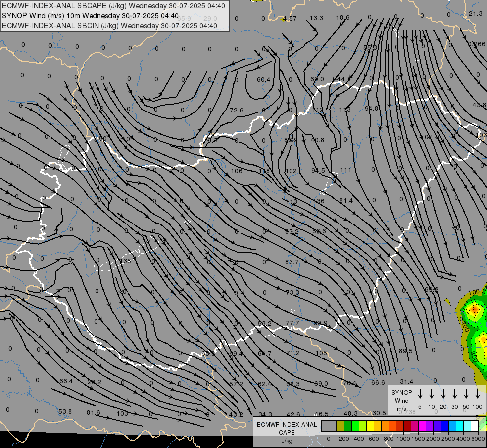Click the map value 57.2

pyautogui.click(x=236, y=384)
